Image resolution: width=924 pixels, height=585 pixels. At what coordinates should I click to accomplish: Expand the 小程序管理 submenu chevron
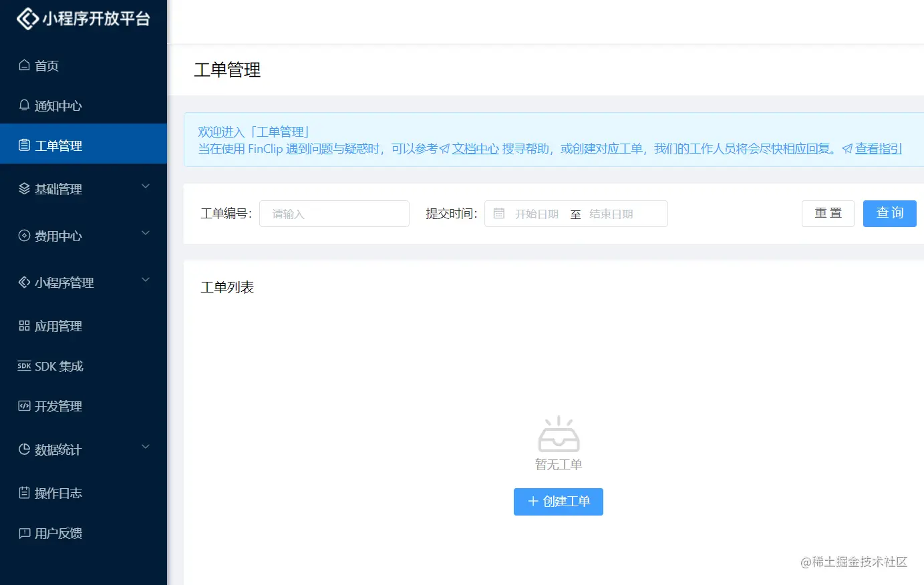pos(146,280)
